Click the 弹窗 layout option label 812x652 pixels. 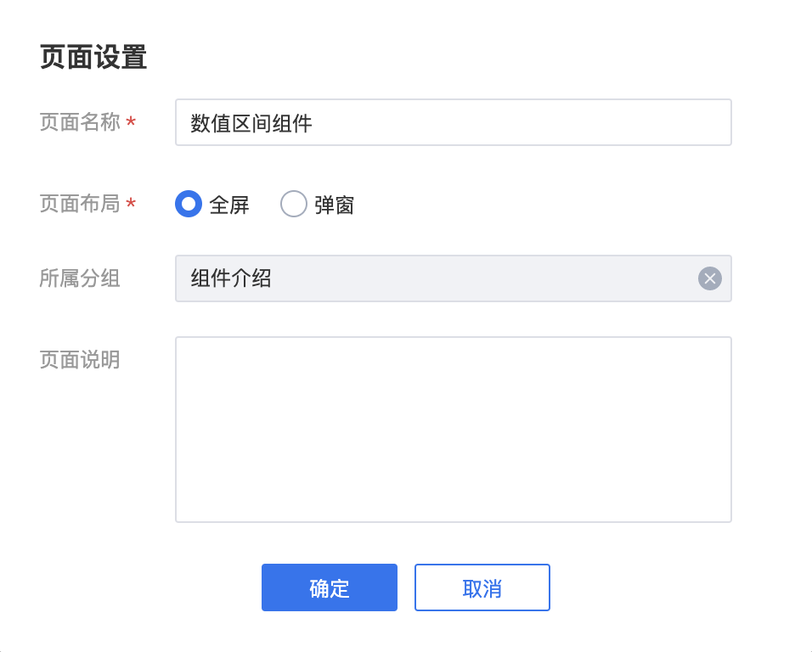coord(335,205)
